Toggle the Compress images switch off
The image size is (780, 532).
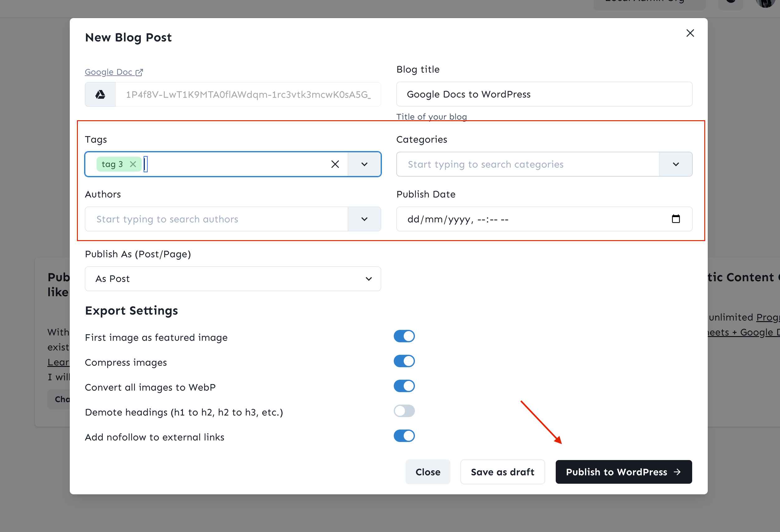[x=404, y=361]
